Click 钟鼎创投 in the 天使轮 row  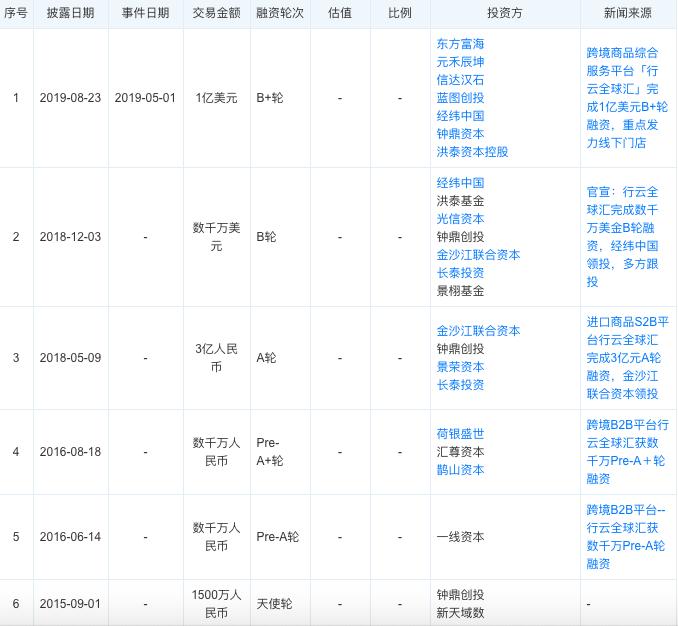point(460,594)
